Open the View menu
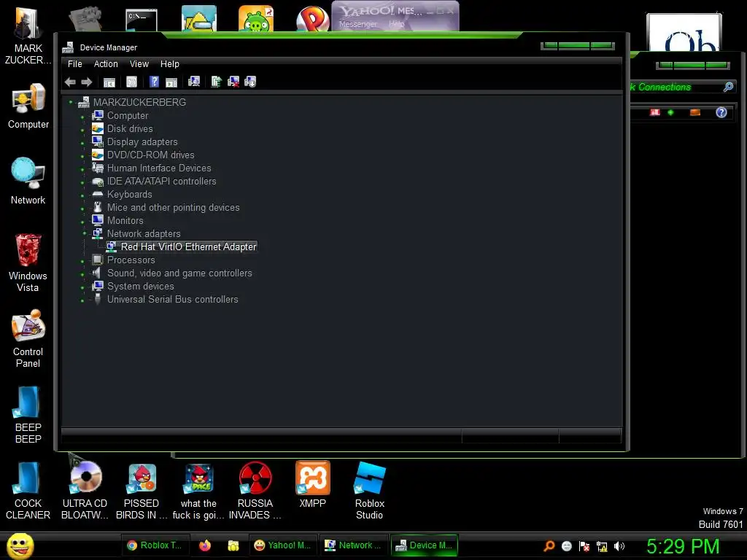The image size is (747, 560). pos(139,64)
